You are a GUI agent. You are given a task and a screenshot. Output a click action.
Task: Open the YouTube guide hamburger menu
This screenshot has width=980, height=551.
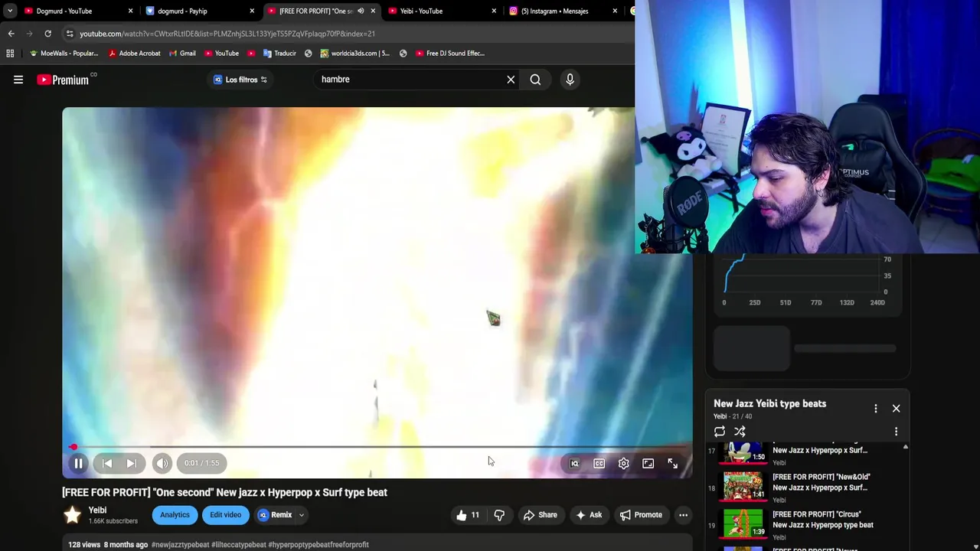pyautogui.click(x=18, y=80)
